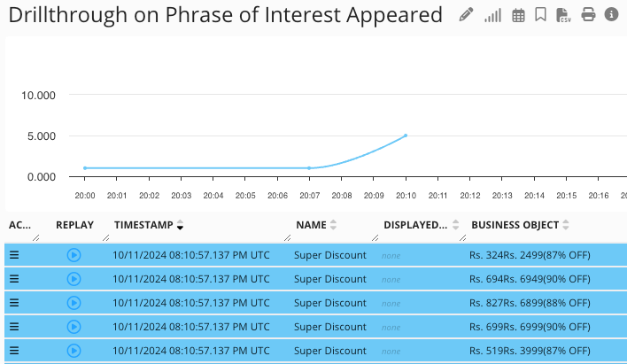The width and height of the screenshot is (627, 364).
Task: Sort by the Displayed column
Action: pyautogui.click(x=456, y=226)
